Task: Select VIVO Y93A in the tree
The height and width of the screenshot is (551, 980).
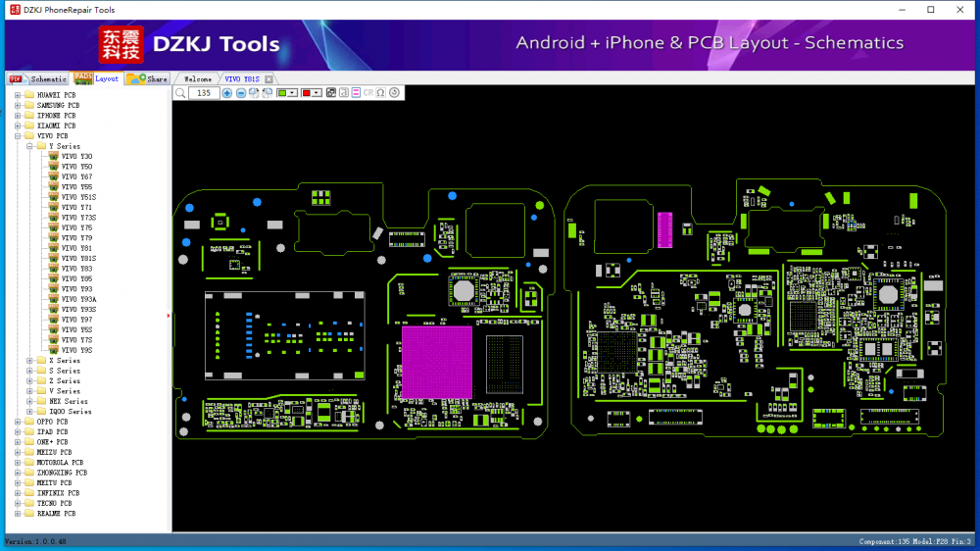Action: [x=78, y=299]
